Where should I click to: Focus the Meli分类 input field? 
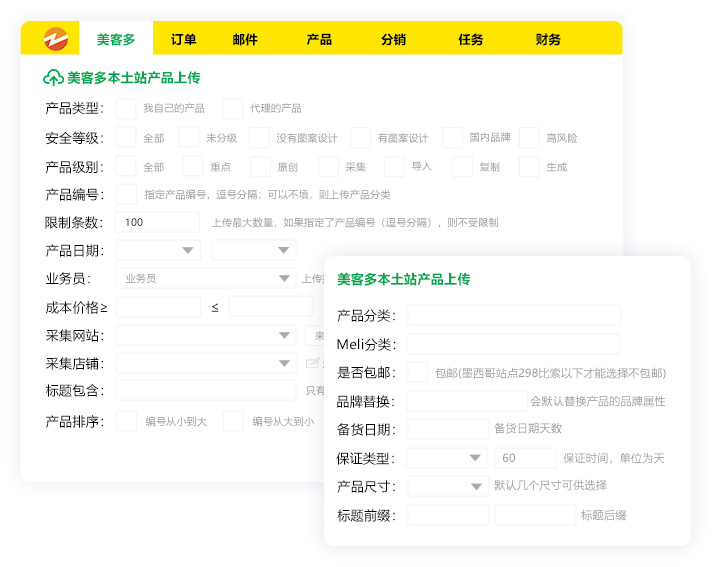[513, 344]
